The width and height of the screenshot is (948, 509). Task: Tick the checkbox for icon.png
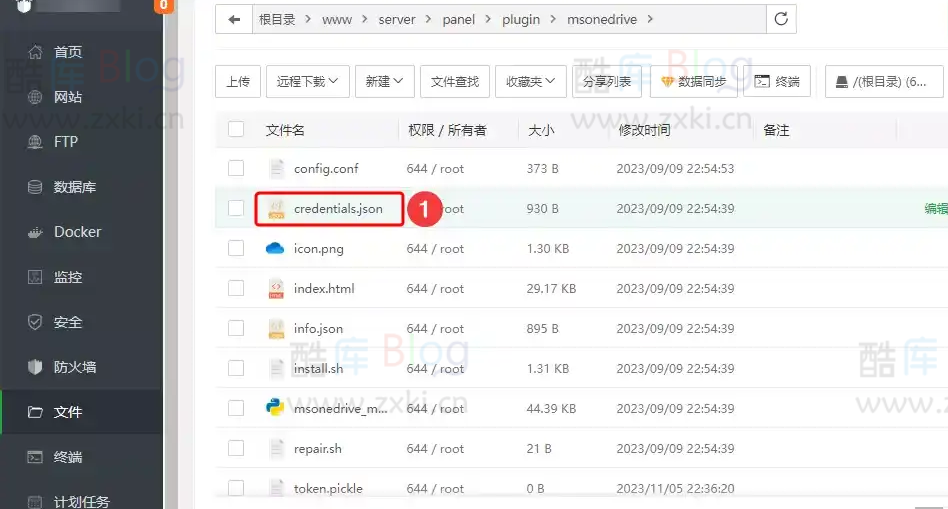point(236,248)
